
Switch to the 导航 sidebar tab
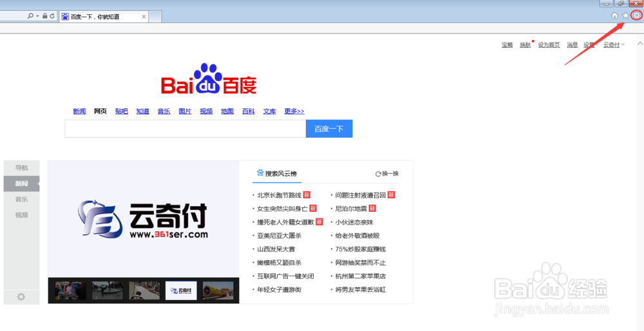point(22,167)
